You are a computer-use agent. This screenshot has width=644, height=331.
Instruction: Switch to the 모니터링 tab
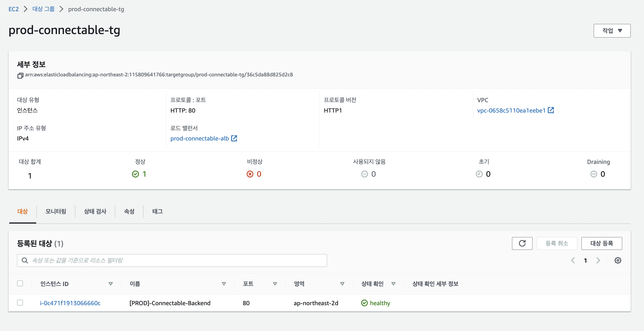point(56,211)
